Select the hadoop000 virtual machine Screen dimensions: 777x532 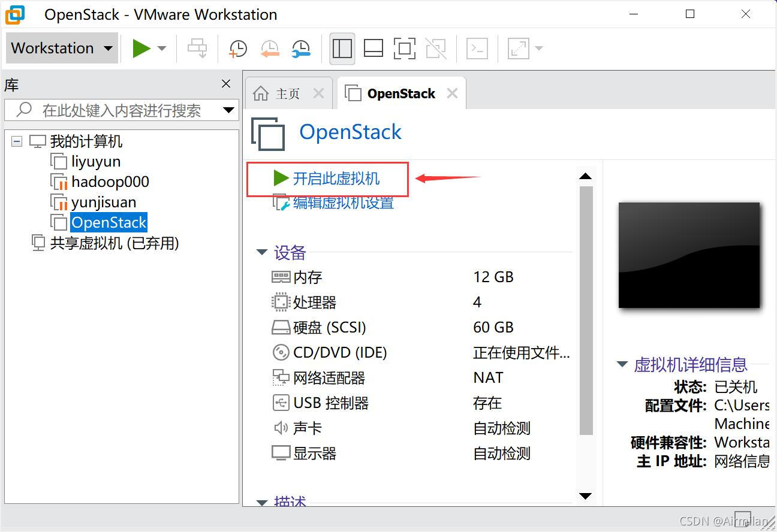click(110, 182)
